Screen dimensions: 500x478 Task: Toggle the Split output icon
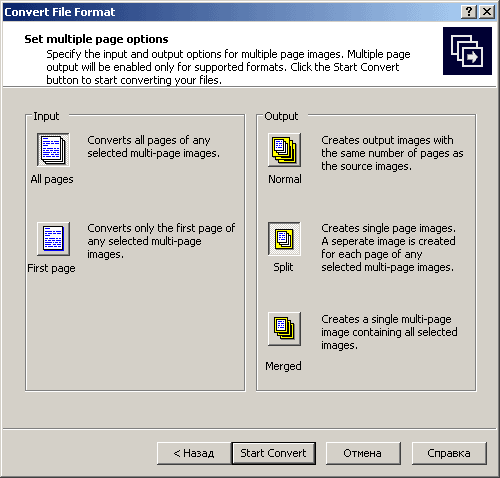click(x=284, y=239)
